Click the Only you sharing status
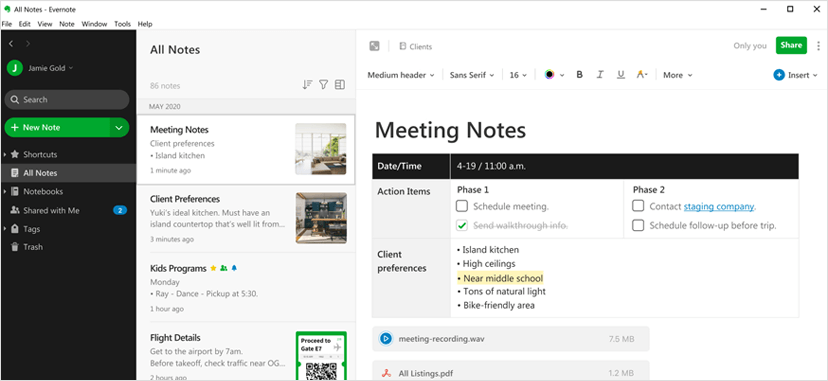The height and width of the screenshot is (381, 828). tap(749, 46)
